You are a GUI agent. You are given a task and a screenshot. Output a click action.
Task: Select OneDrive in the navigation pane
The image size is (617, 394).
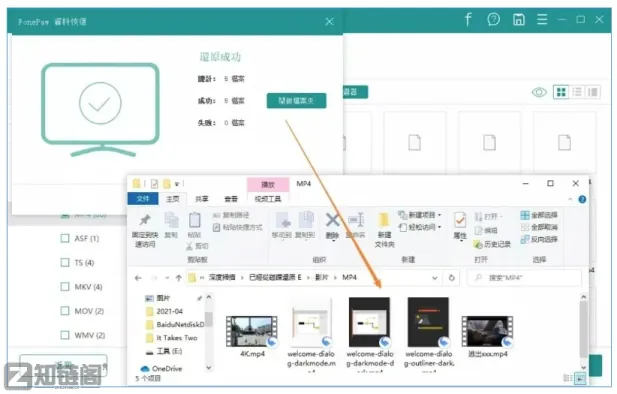point(162,368)
